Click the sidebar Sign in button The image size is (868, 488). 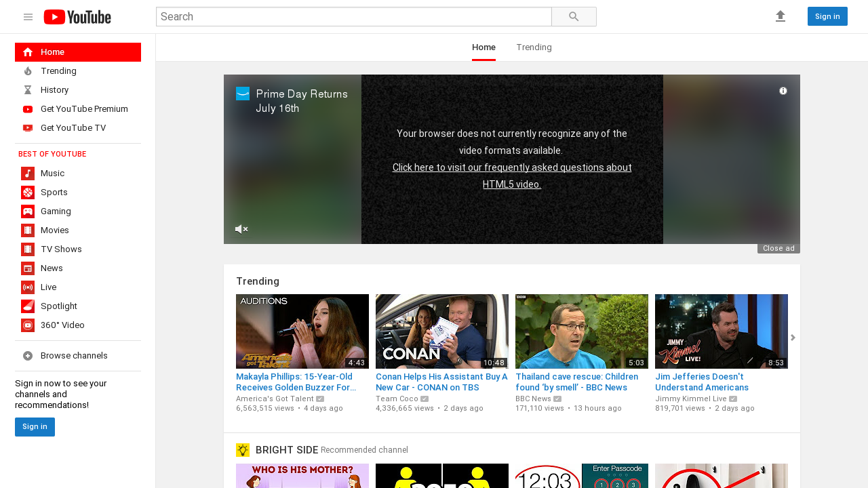pos(35,427)
